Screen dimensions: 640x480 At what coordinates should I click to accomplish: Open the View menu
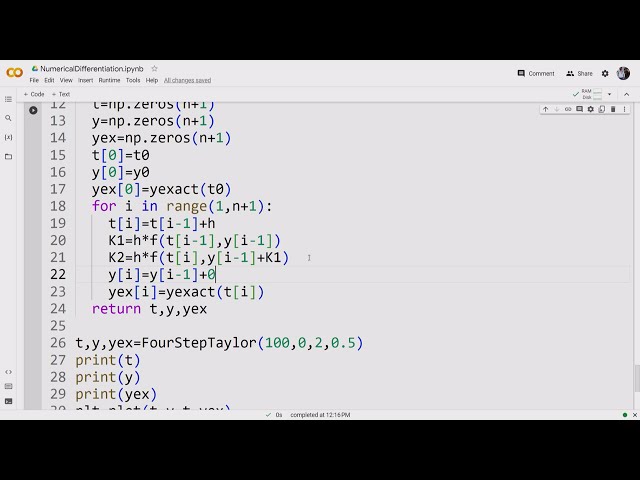[66, 80]
